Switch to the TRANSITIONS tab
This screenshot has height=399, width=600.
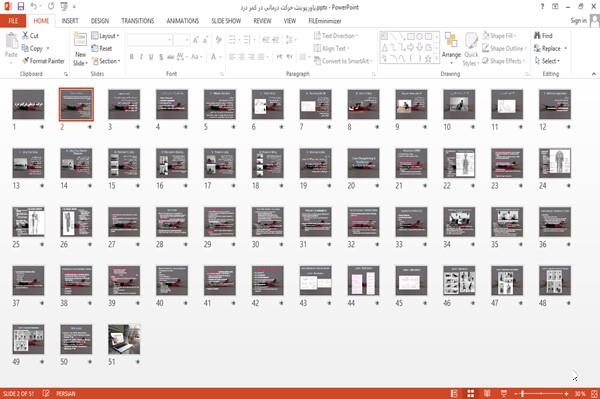coord(138,21)
